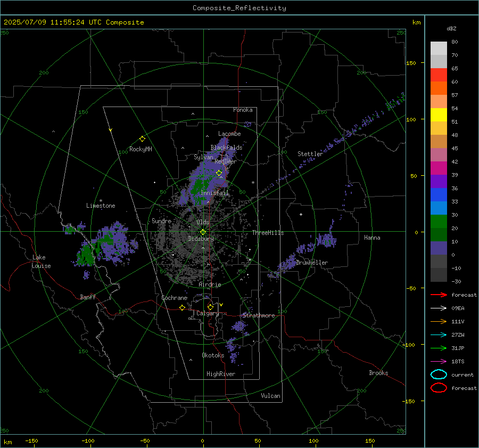Click the Cochrane city label
Viewport: 479px width, 448px height.
(x=174, y=298)
